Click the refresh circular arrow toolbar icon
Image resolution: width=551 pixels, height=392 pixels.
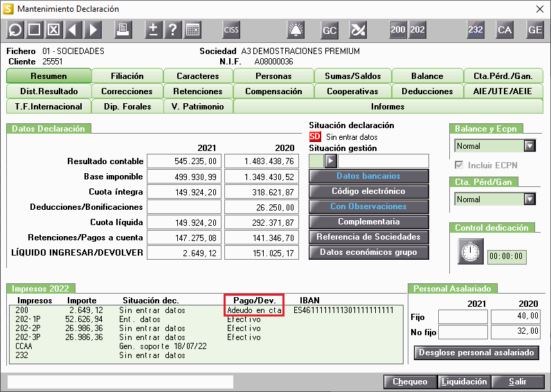coord(15,30)
